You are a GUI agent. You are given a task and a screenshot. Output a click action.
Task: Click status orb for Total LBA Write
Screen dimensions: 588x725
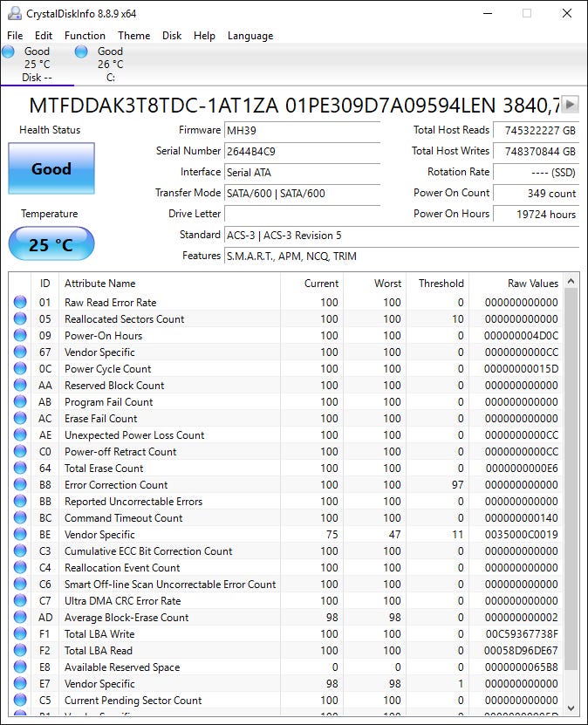20,634
